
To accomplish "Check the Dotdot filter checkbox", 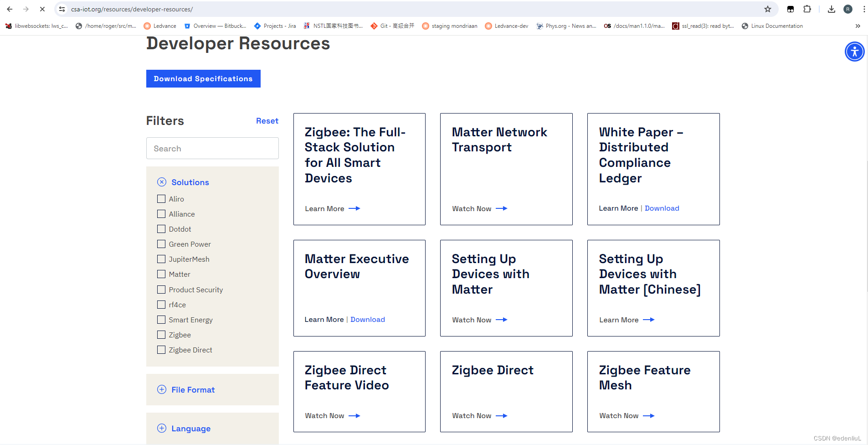I will click(161, 229).
